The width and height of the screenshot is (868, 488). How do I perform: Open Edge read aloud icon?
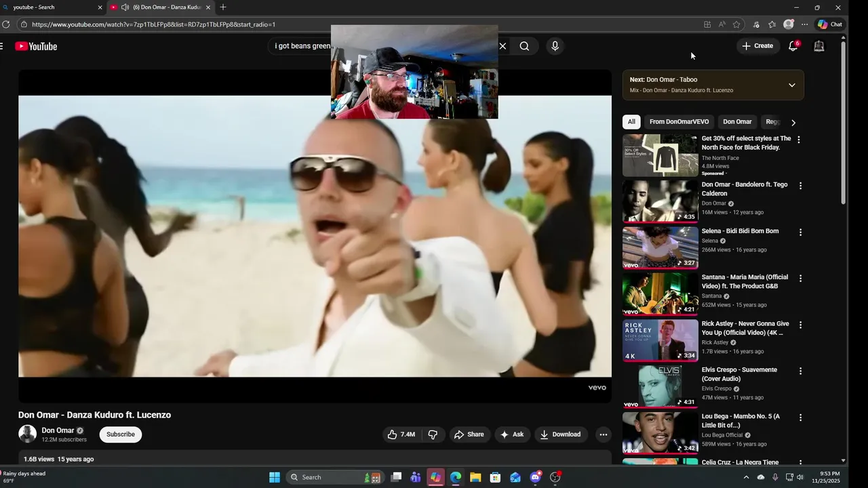[722, 24]
